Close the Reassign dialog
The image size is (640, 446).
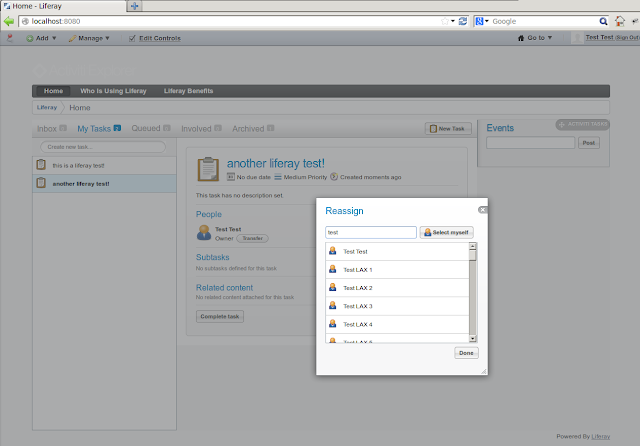(482, 210)
